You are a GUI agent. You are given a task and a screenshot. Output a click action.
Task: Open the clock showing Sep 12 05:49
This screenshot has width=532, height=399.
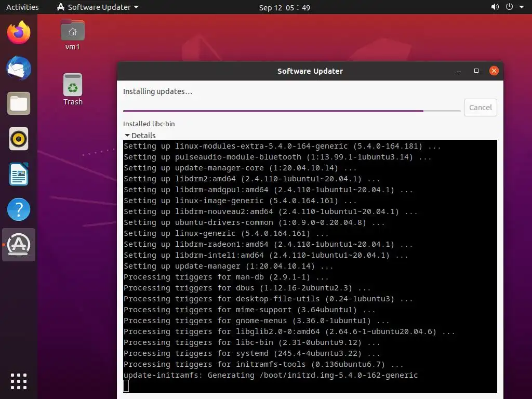point(284,7)
